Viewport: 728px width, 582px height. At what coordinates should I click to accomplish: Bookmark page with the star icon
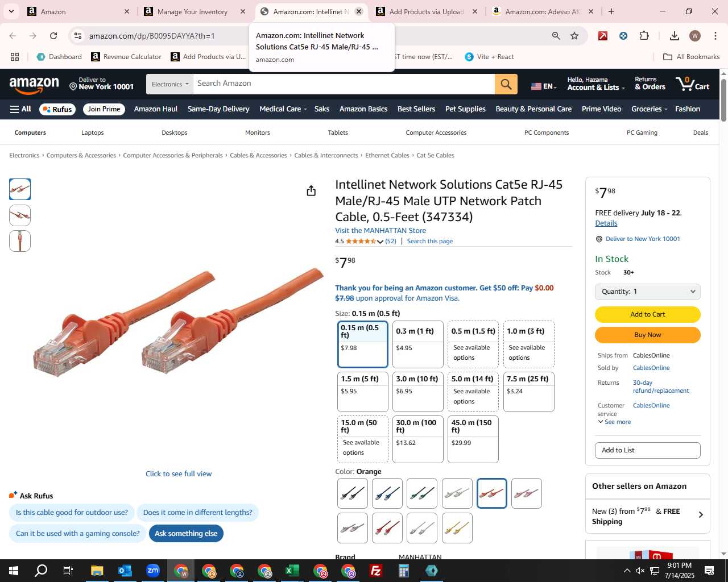[574, 36]
